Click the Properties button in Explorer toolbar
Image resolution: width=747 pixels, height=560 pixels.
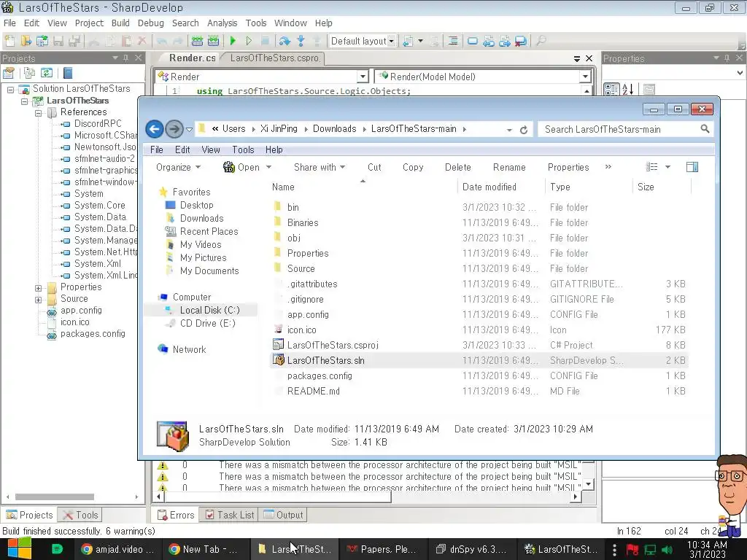click(x=568, y=167)
